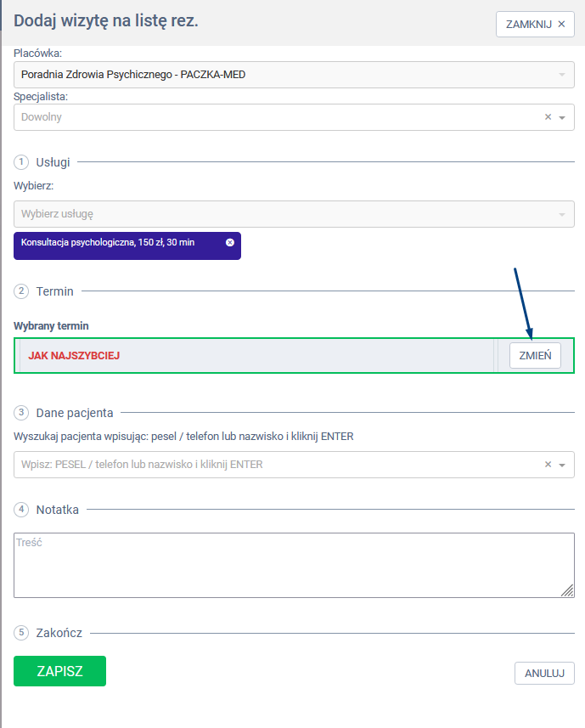
Task: Expand the Placówka dropdown arrow
Action: click(x=561, y=75)
